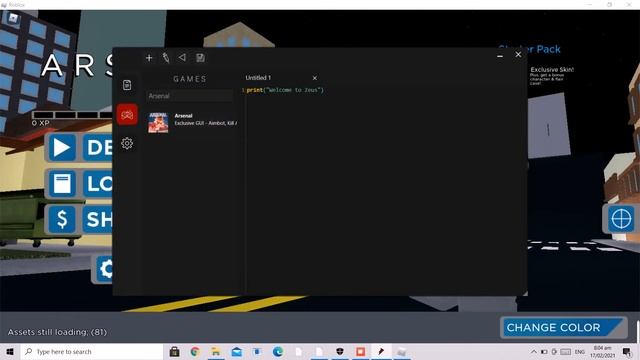Click the Arsenal Exclusive GUI script entry
Screen dimensions: 640x360
tap(192, 122)
